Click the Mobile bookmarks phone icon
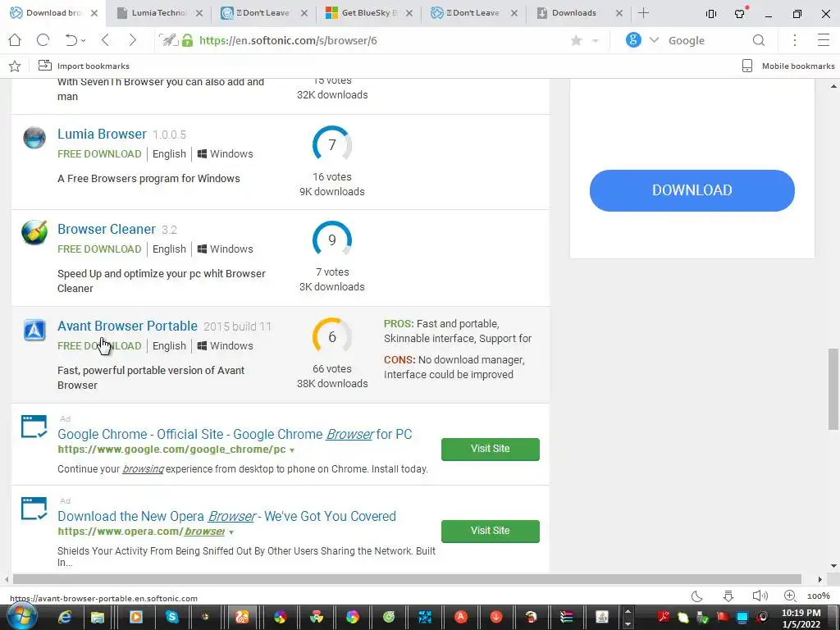 point(747,66)
